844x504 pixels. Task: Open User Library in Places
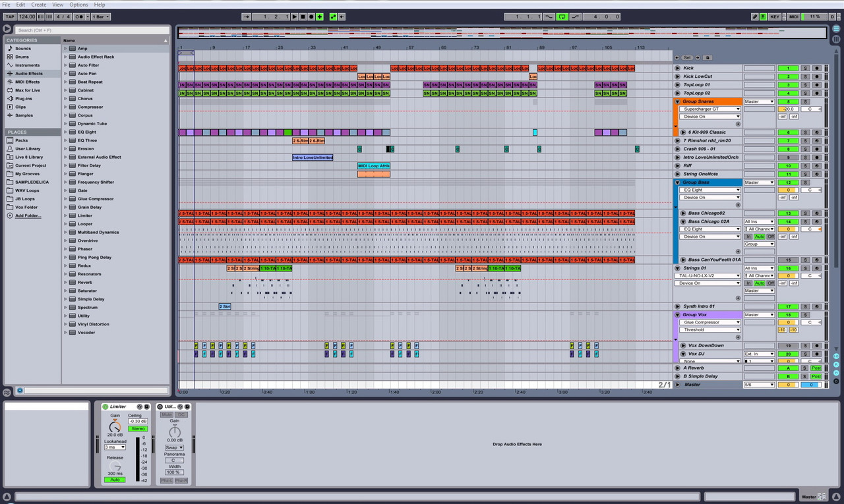(x=28, y=149)
